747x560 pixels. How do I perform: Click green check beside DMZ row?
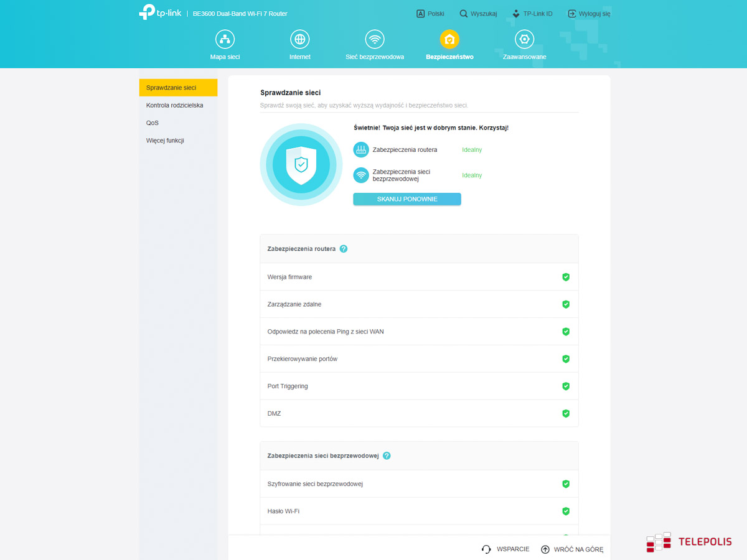coord(566,413)
